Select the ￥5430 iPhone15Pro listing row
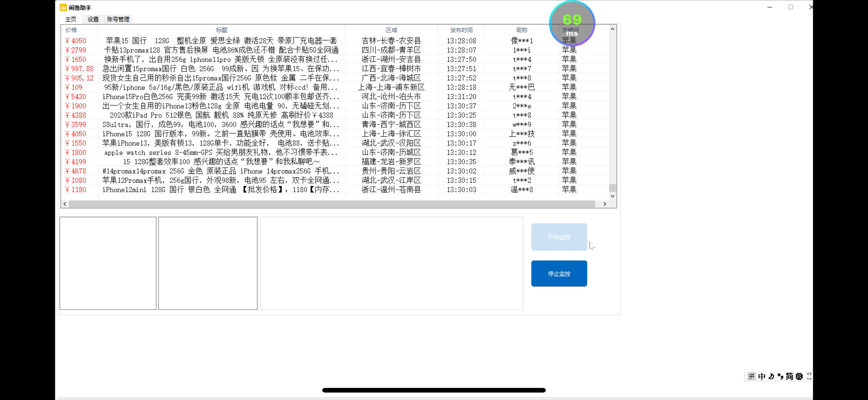Image resolution: width=868 pixels, height=400 pixels. pyautogui.click(x=221, y=97)
